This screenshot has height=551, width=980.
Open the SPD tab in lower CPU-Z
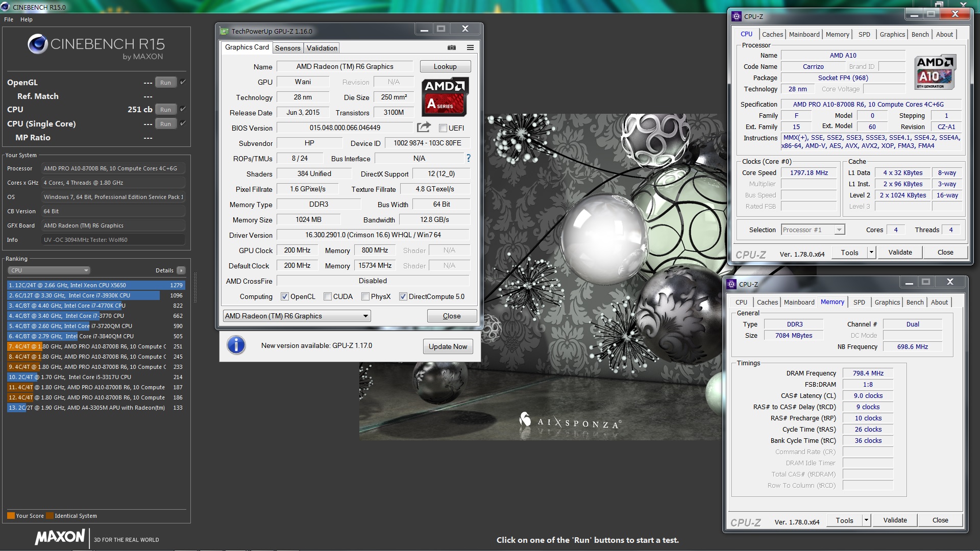pyautogui.click(x=859, y=302)
